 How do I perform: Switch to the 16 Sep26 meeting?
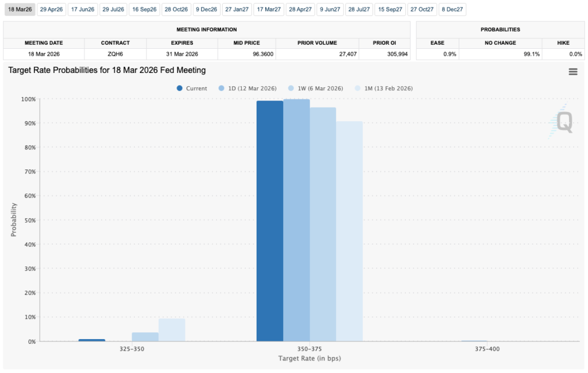[144, 9]
